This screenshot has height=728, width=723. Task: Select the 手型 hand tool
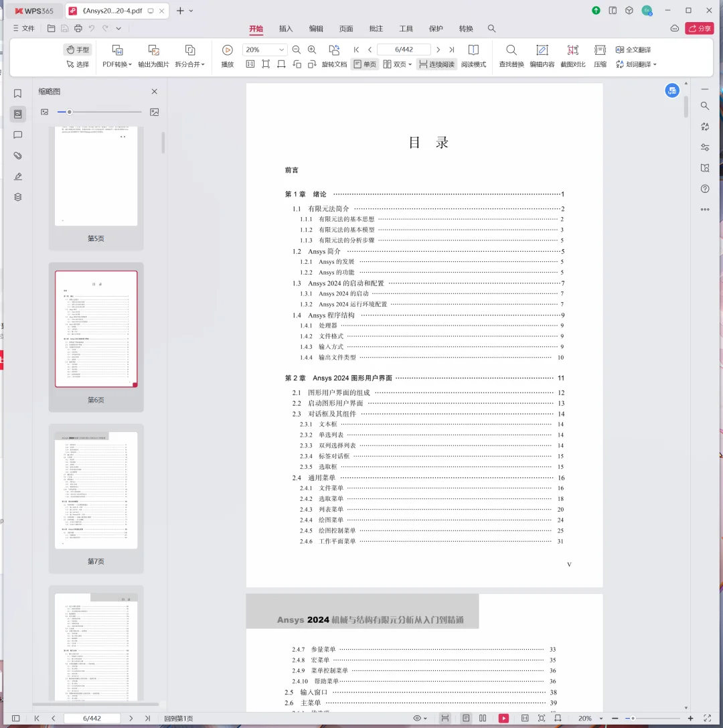78,50
